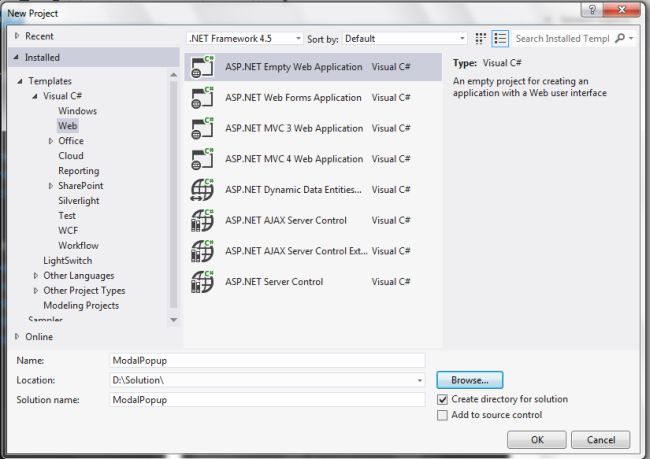Expand the Recent section

17,36
